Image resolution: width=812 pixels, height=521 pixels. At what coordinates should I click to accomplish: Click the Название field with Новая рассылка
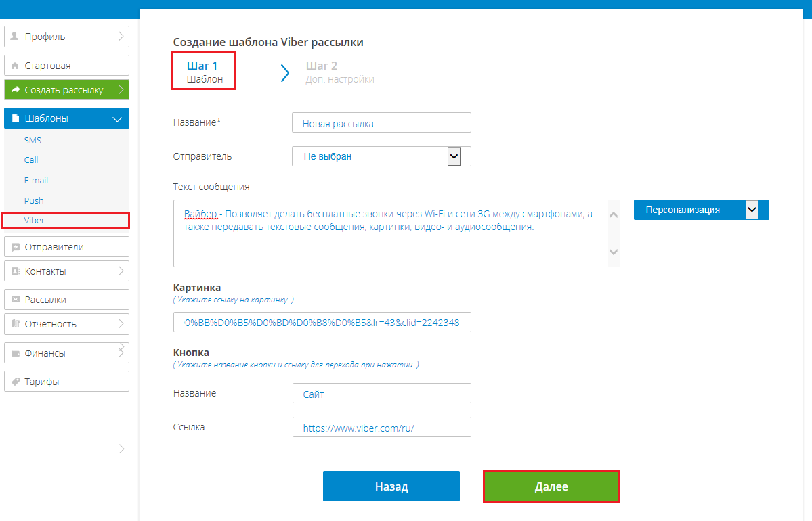coord(382,122)
